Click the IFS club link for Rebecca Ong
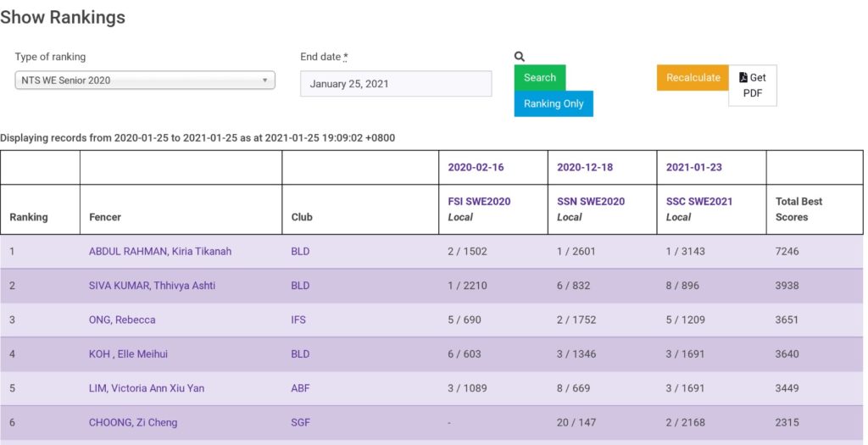868x445 pixels. [x=299, y=320]
